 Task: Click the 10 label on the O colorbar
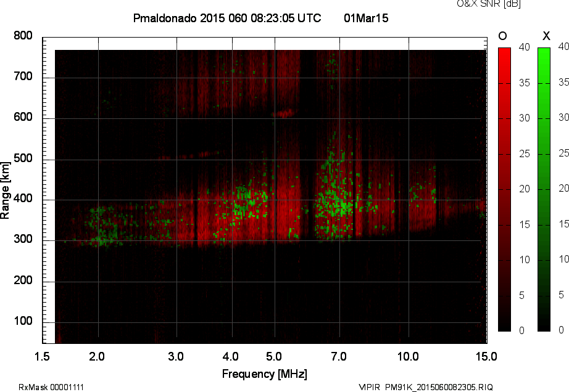pyautogui.click(x=525, y=259)
